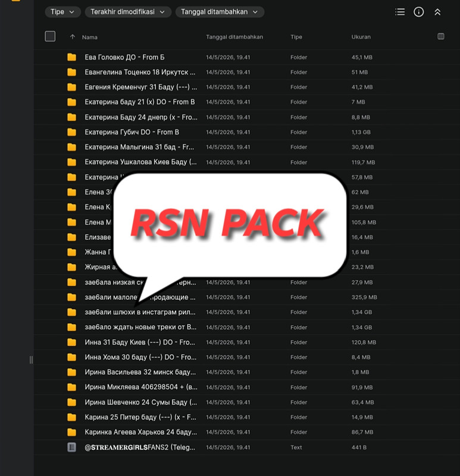
Task: Click the 'Text' type cell
Action: 296,447
